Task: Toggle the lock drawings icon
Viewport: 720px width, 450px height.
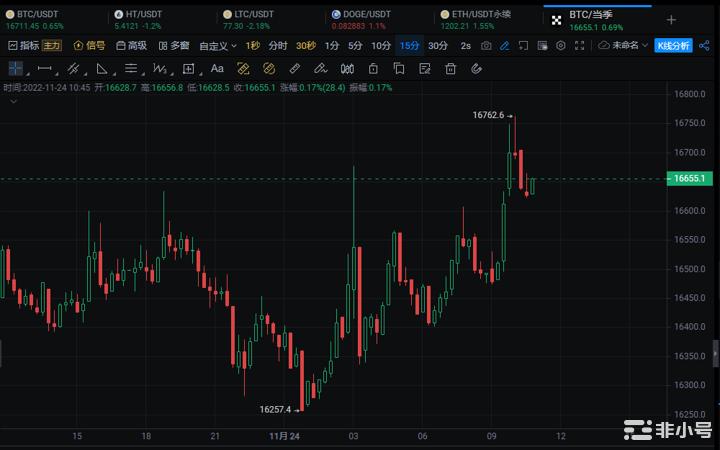Action: [x=372, y=68]
